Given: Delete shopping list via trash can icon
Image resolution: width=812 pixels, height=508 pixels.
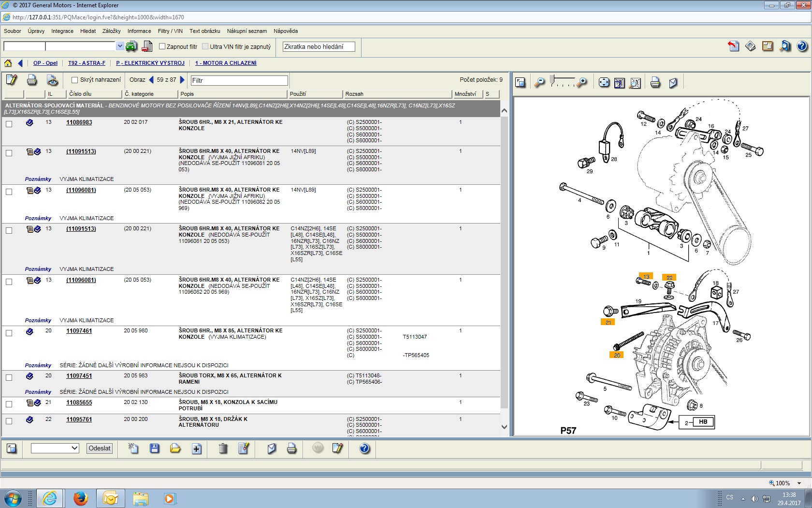Looking at the screenshot, I should pyautogui.click(x=223, y=448).
